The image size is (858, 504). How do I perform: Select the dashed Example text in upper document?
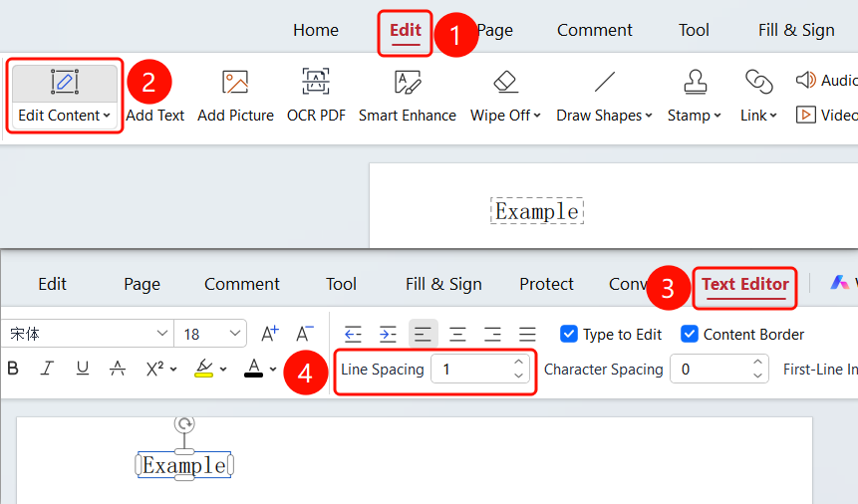click(537, 211)
